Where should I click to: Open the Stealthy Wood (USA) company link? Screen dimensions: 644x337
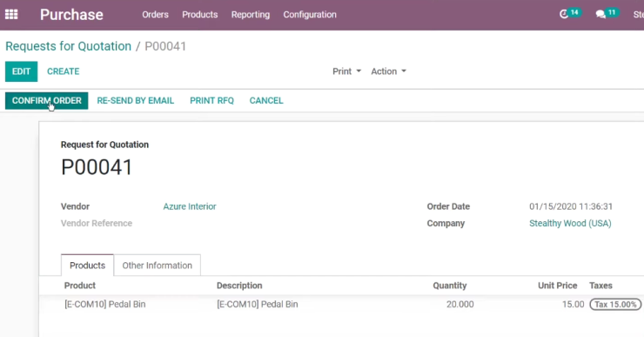coord(570,223)
